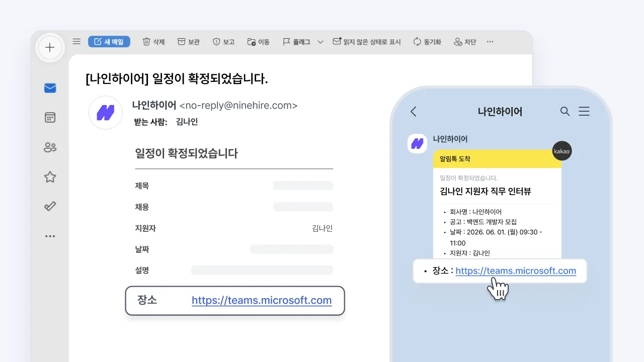Click the kakao badge on the message
644x362 pixels.
[562, 151]
